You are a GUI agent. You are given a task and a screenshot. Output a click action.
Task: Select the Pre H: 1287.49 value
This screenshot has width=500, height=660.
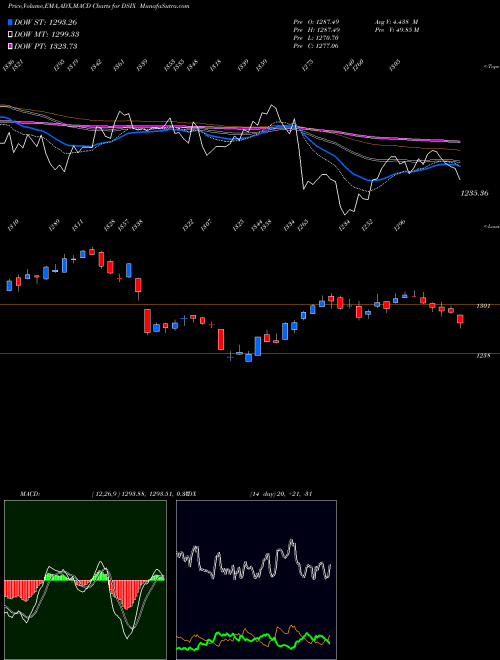click(x=316, y=30)
